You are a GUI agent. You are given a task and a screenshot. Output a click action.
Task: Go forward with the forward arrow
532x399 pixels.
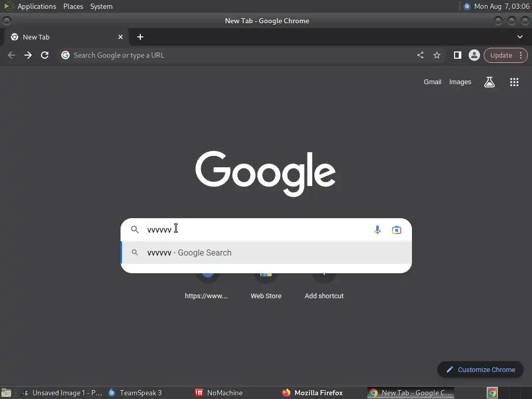click(28, 55)
